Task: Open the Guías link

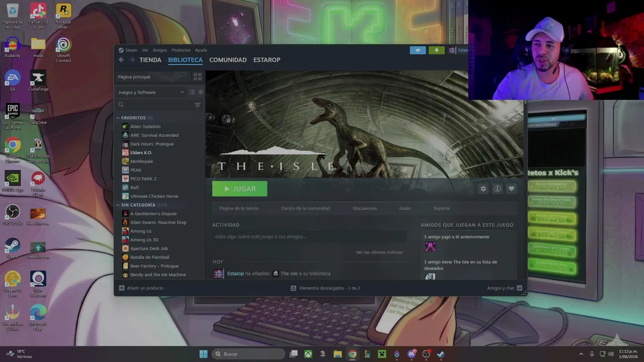Action: tap(405, 208)
